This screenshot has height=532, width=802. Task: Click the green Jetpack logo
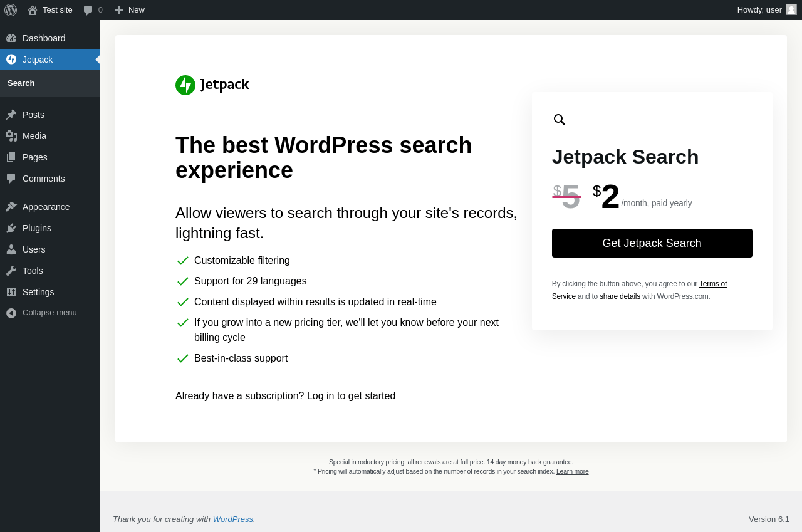pos(212,85)
